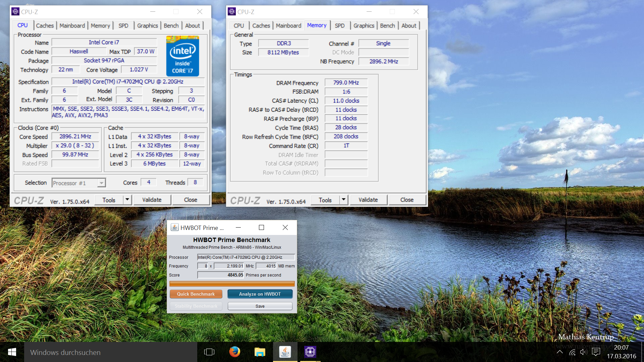Click the Specification field i7-4702MQ
The height and width of the screenshot is (362, 644).
pos(128,81)
